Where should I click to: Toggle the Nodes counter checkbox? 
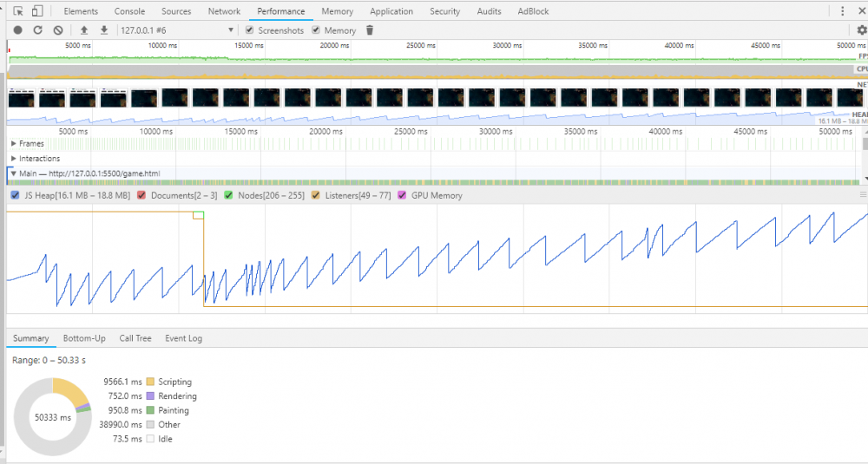point(228,195)
